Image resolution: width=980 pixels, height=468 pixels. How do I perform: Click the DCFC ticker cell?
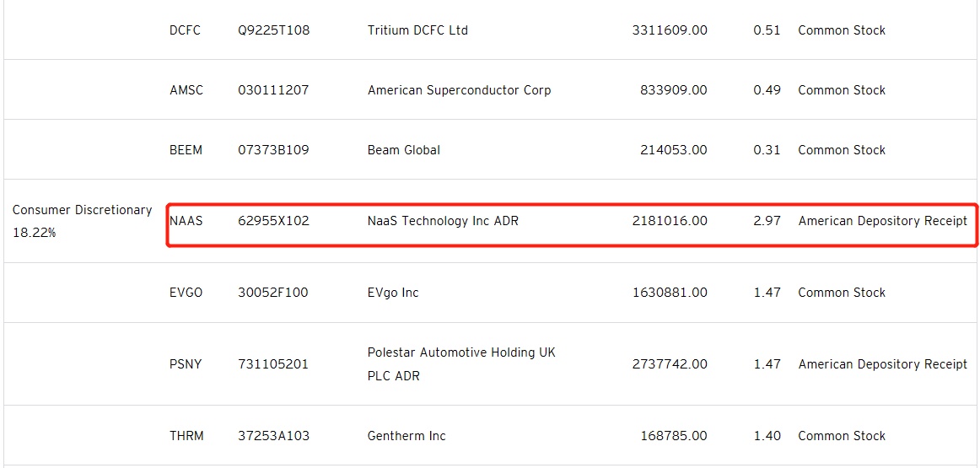(185, 30)
